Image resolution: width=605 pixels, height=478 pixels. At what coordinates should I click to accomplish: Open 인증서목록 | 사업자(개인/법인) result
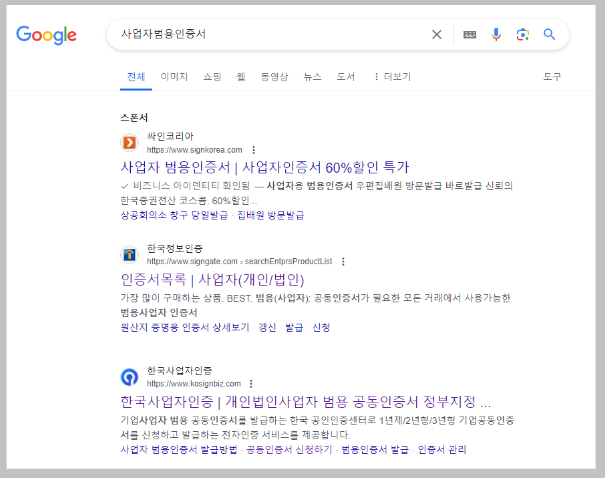coord(212,279)
